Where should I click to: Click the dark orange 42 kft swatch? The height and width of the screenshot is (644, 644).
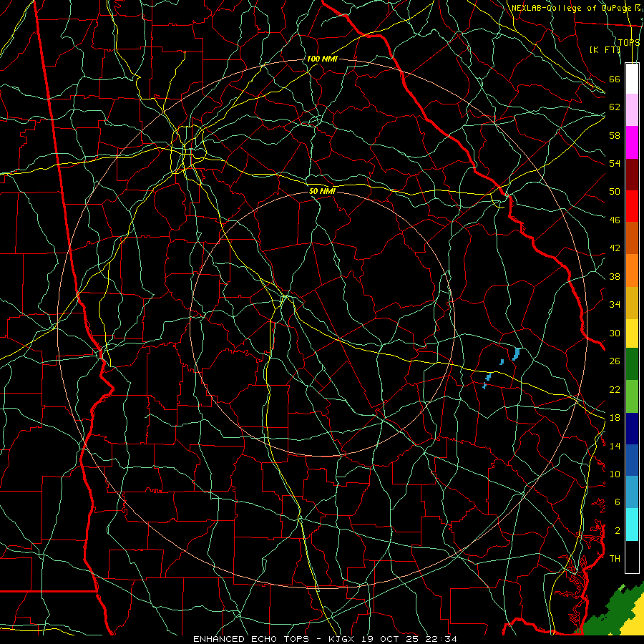[632, 238]
